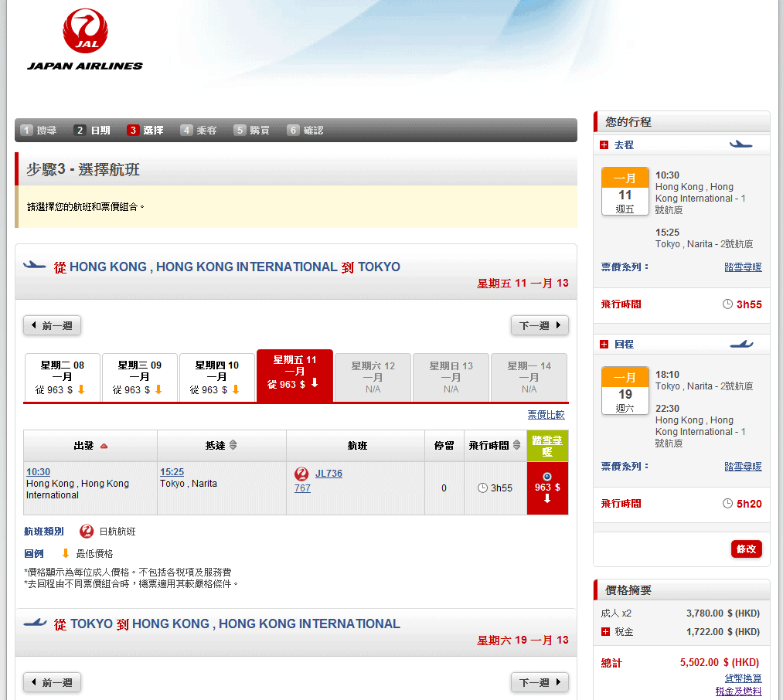Viewport: 783px width, 700px height.
Task: Click the JAL icon in the flight type legend
Action: click(x=87, y=532)
